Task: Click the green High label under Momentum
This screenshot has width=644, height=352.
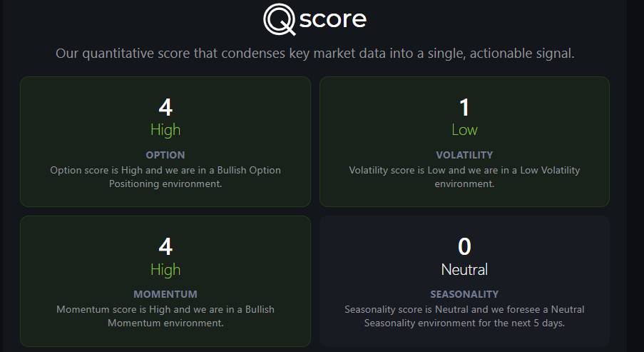Action: (x=165, y=270)
